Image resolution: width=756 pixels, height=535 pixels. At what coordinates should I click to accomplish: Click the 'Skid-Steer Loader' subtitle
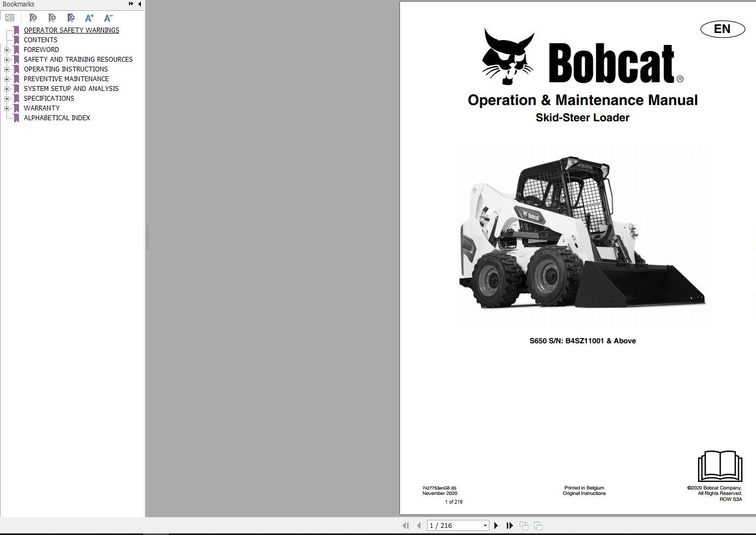pos(583,118)
